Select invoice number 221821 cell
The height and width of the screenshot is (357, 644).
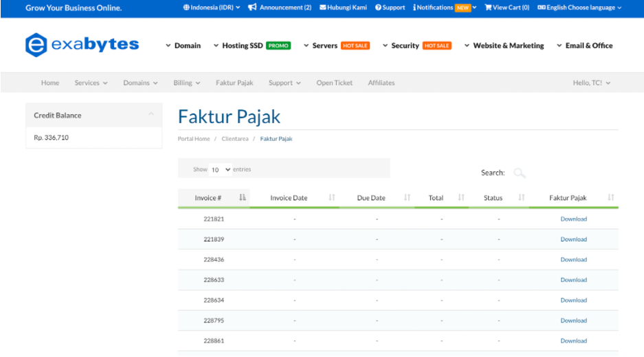pos(214,219)
